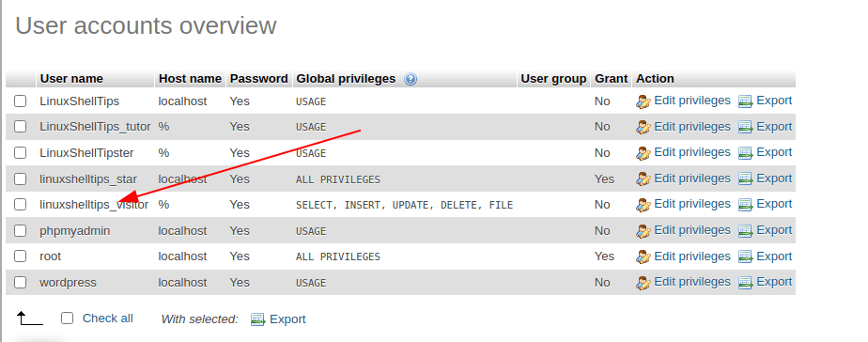Screen dimensions: 868x342
Task: Click the User name column header
Action: [71, 79]
